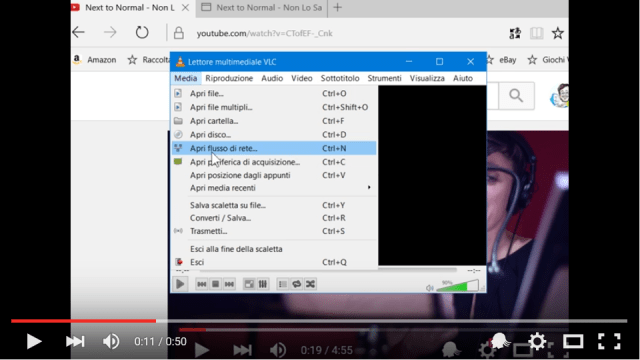
Task: Open the Riproduzione menu in VLC
Action: [229, 78]
